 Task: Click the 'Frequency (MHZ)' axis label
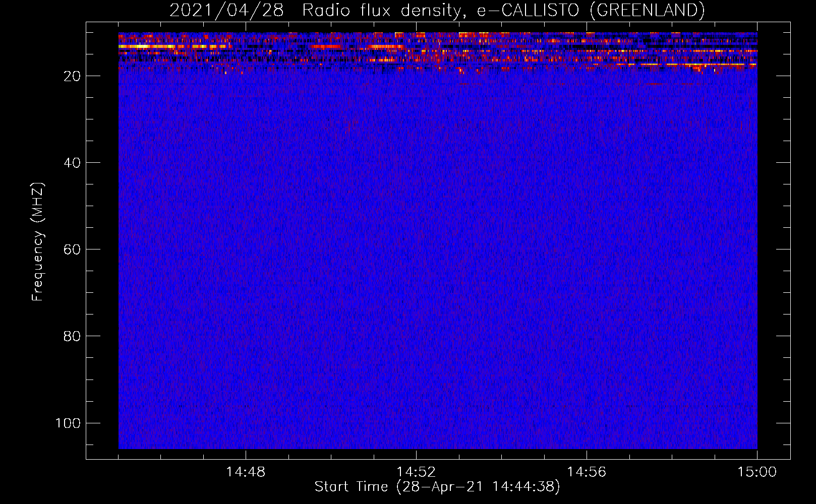(x=38, y=241)
